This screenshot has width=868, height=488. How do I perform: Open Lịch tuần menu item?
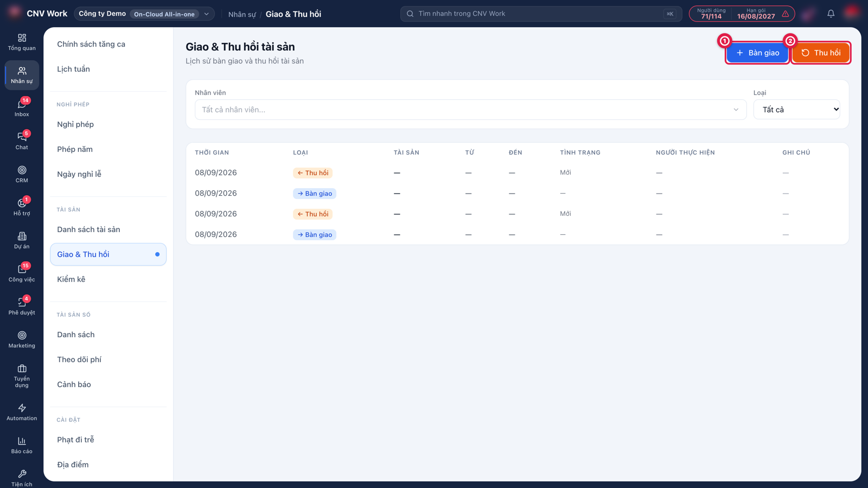73,69
